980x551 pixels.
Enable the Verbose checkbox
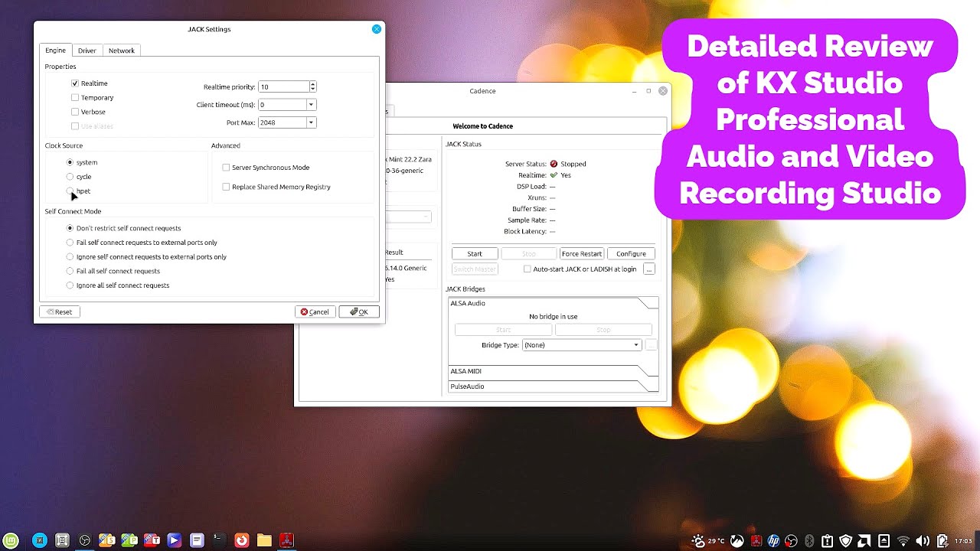point(75,112)
